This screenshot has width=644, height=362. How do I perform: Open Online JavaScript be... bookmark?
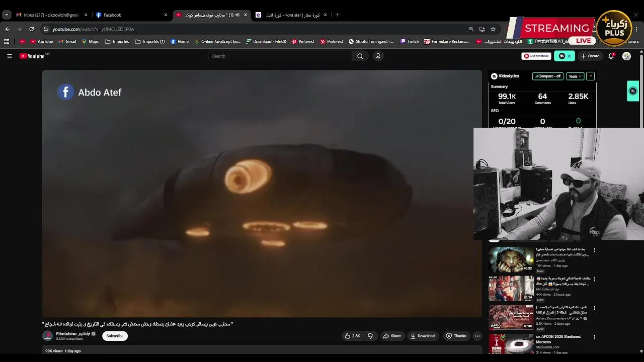coord(217,42)
